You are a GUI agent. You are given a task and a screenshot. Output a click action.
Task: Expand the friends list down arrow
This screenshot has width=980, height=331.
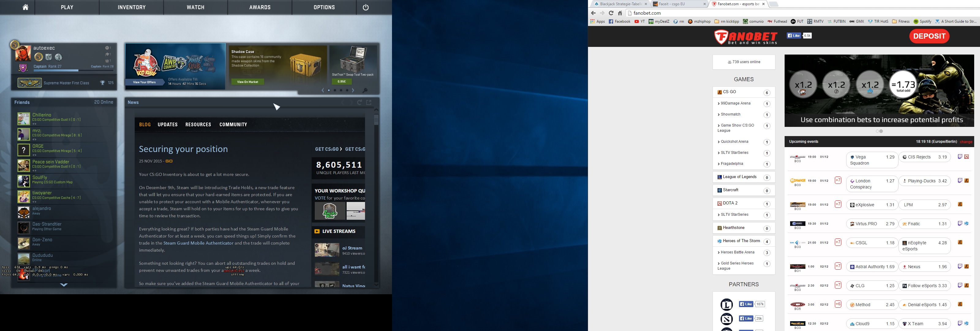click(x=64, y=284)
